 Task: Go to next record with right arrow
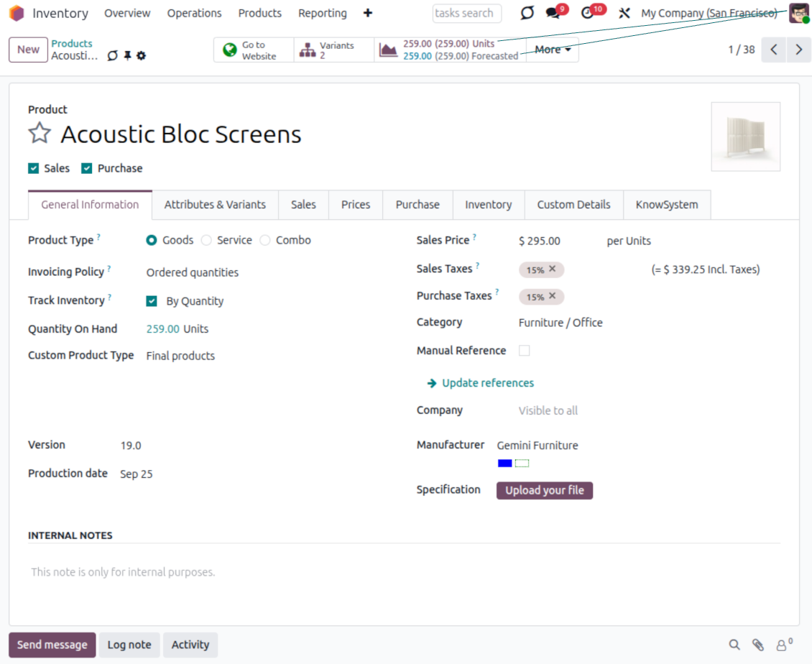click(x=798, y=50)
